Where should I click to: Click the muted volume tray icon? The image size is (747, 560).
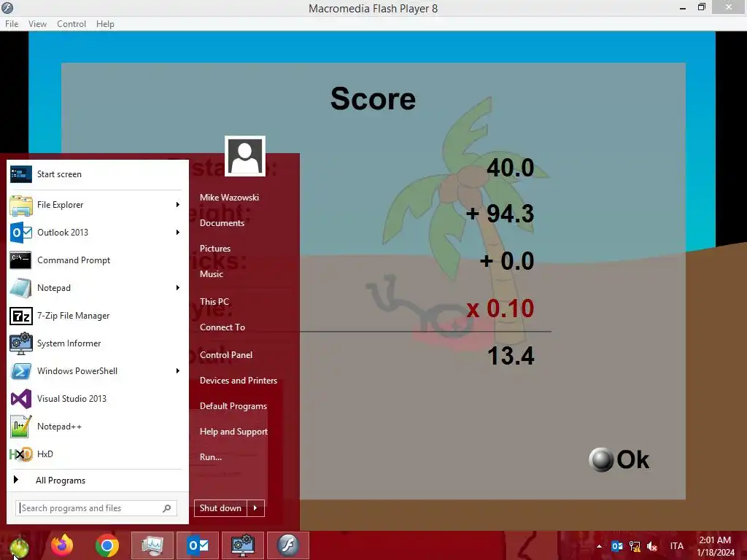click(x=651, y=546)
